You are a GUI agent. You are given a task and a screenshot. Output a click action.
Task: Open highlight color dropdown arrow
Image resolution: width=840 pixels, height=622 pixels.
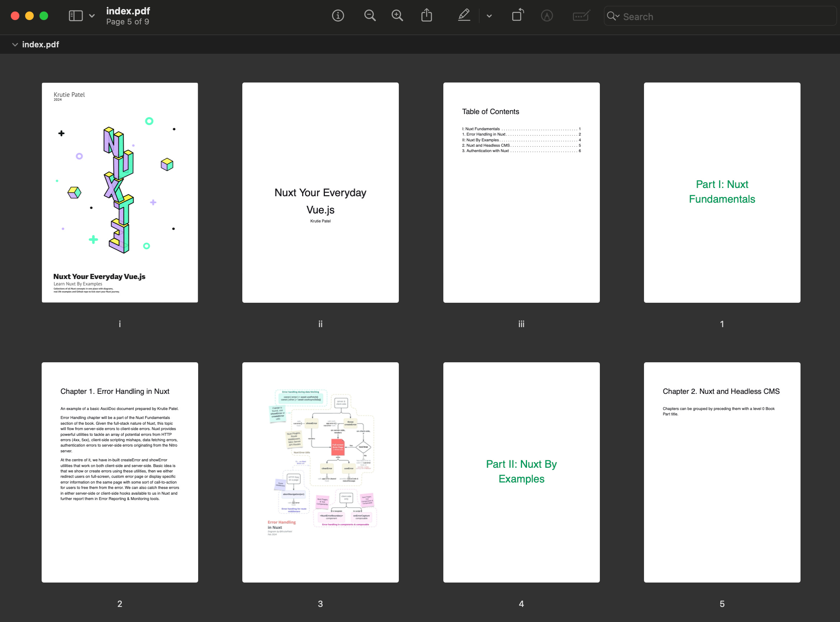(x=489, y=16)
